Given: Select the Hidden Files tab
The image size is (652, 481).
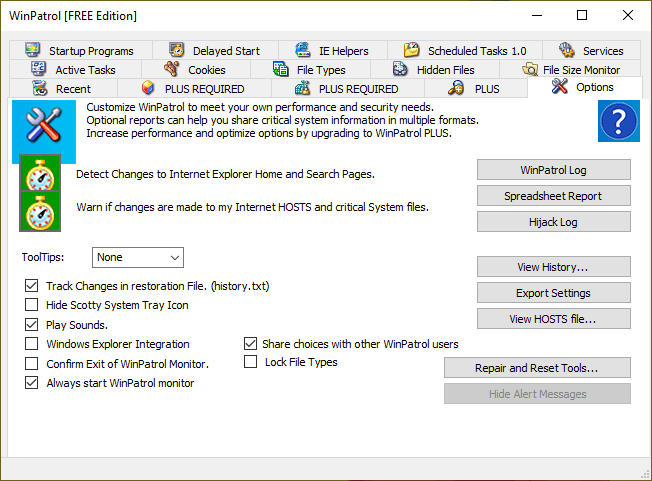Looking at the screenshot, I should click(x=433, y=70).
